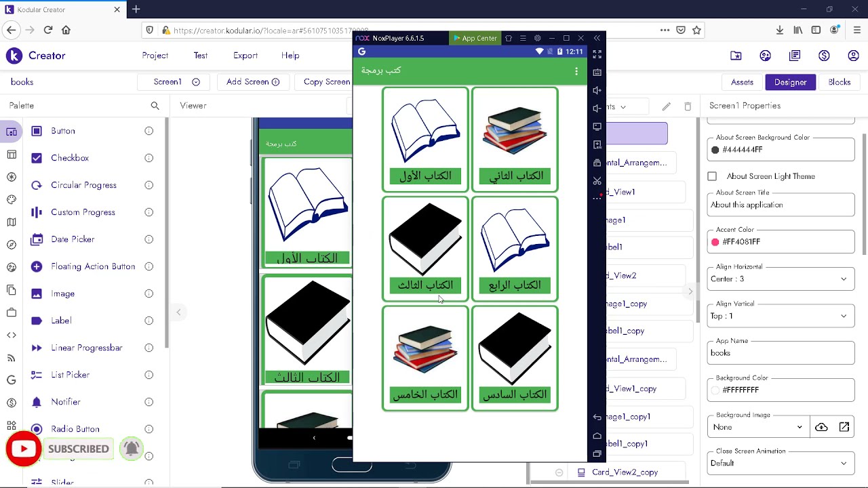The width and height of the screenshot is (868, 488).
Task: Click the NoxPlayer Android back icon
Action: [597, 418]
